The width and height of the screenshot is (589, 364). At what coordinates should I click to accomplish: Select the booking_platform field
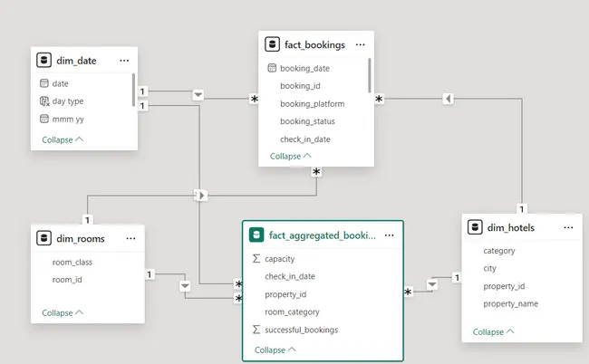312,104
